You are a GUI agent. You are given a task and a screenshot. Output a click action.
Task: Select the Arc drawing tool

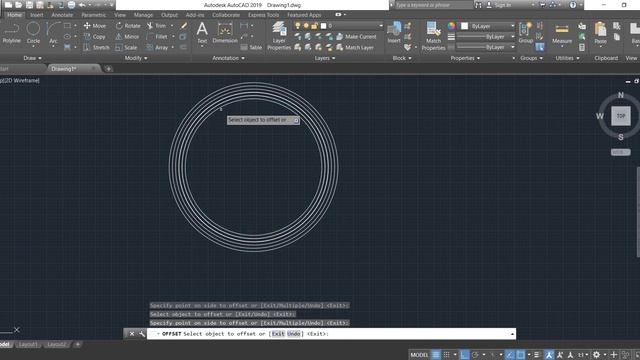[x=53, y=33]
